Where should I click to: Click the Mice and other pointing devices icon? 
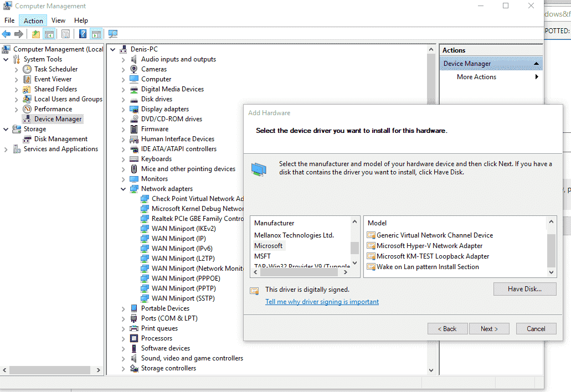tap(134, 169)
